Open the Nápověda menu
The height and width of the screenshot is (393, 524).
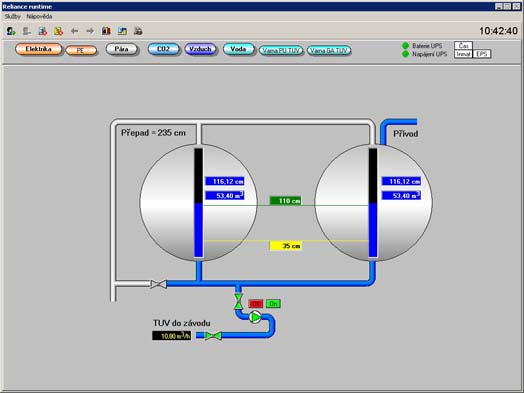pyautogui.click(x=39, y=16)
